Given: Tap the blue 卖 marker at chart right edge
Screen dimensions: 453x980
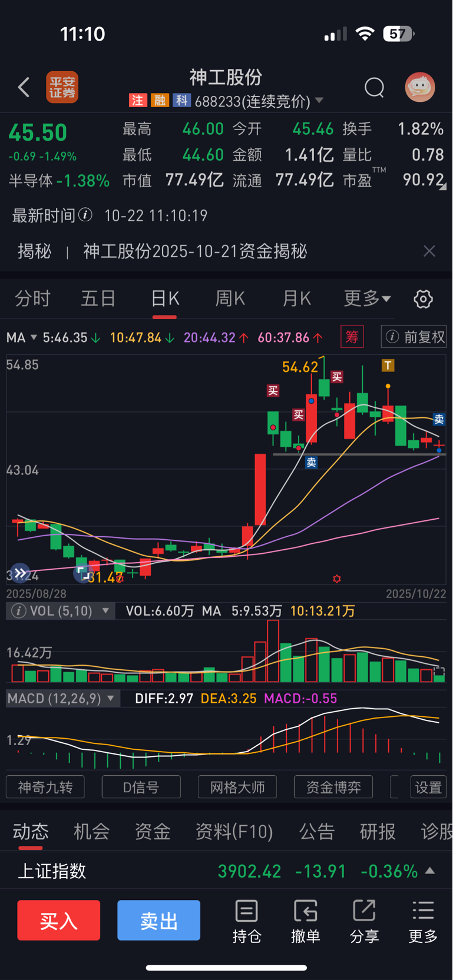Looking at the screenshot, I should (x=439, y=420).
